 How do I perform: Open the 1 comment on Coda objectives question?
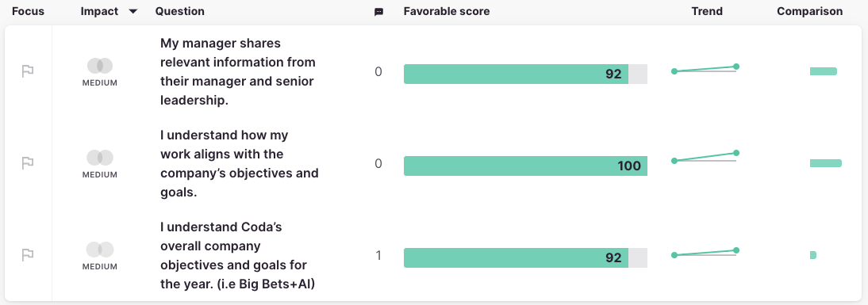coord(378,256)
